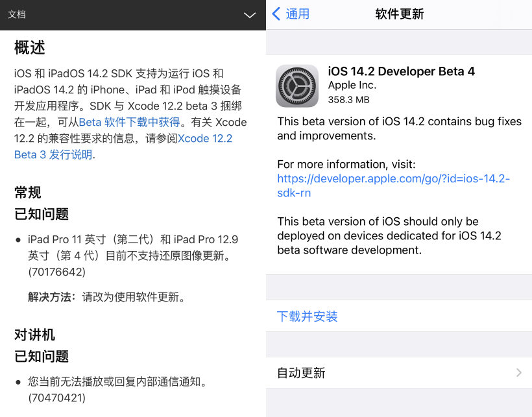Viewport: 532px width, 417px height.
Task: Click the 解决方法 workaround text
Action: coord(107,297)
